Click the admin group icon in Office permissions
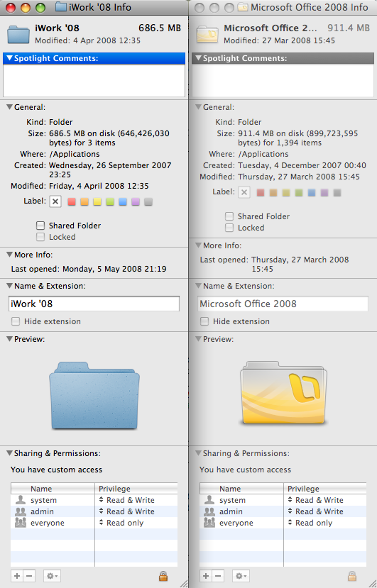The height and width of the screenshot is (588, 377). tap(209, 511)
